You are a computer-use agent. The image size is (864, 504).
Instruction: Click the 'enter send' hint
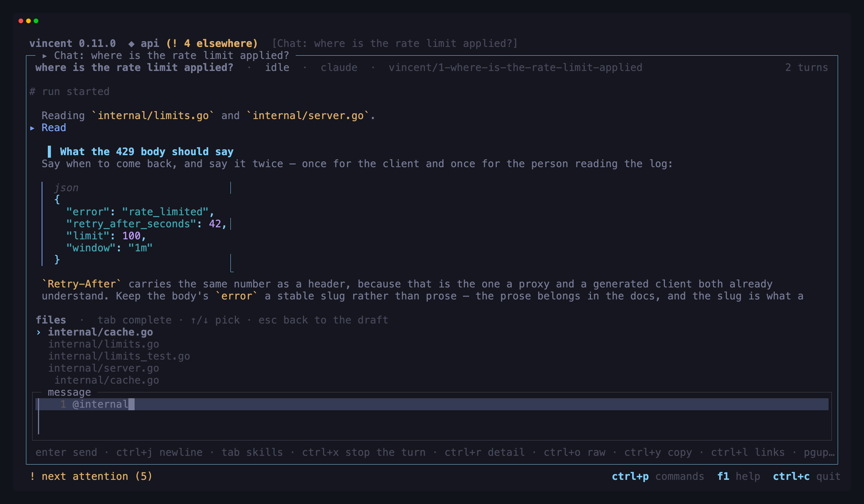click(x=66, y=452)
